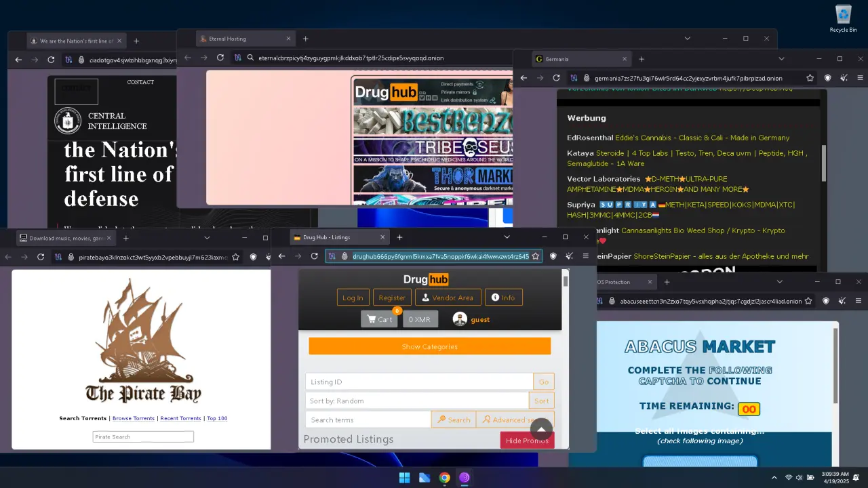Click New Identity broom icon in Germania window

point(844,78)
